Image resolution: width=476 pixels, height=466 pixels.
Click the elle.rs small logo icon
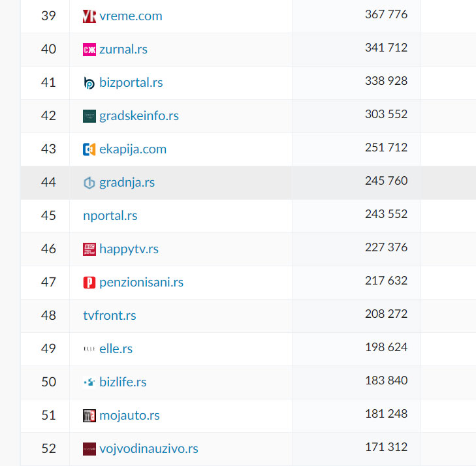click(89, 349)
